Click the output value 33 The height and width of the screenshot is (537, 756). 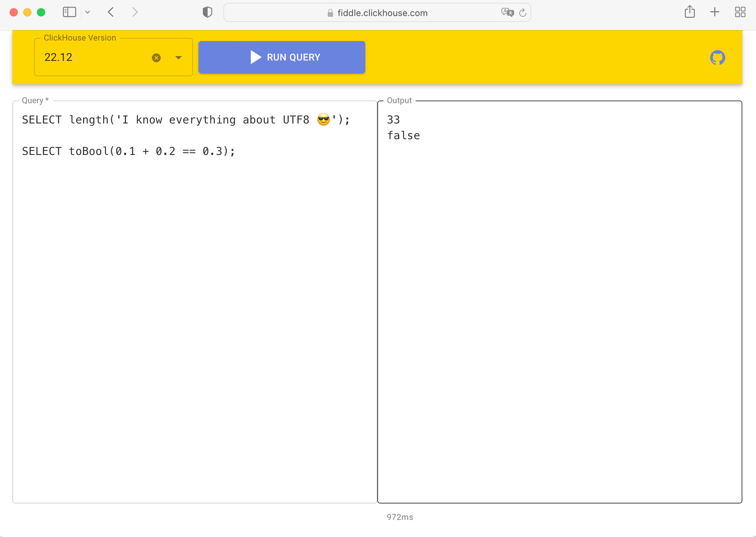(393, 120)
